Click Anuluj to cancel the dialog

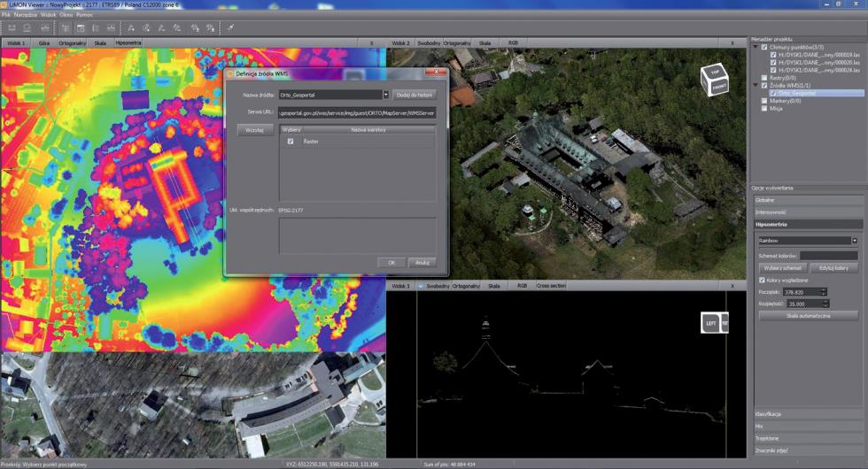pyautogui.click(x=422, y=263)
